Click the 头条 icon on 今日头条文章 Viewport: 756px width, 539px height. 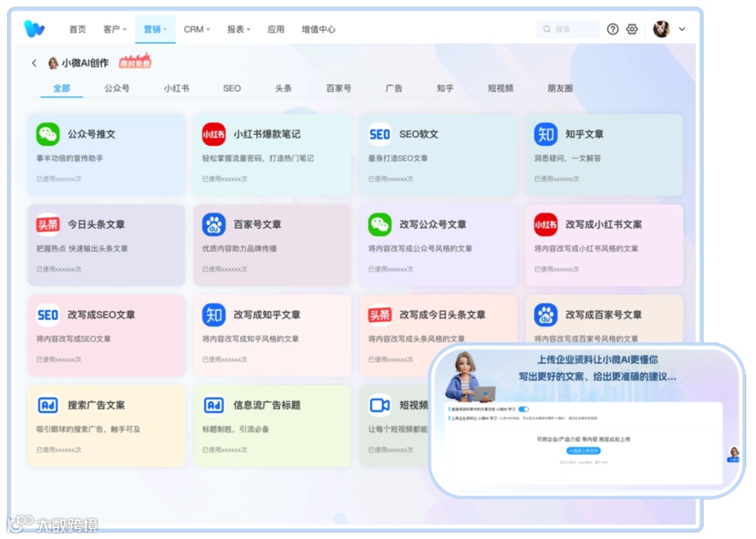click(x=48, y=225)
